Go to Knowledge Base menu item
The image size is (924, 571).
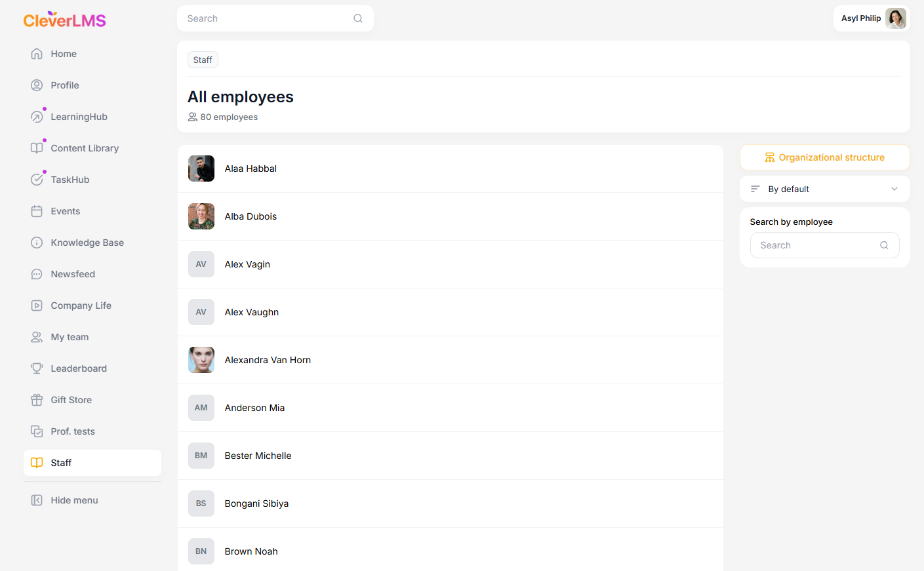coord(87,243)
